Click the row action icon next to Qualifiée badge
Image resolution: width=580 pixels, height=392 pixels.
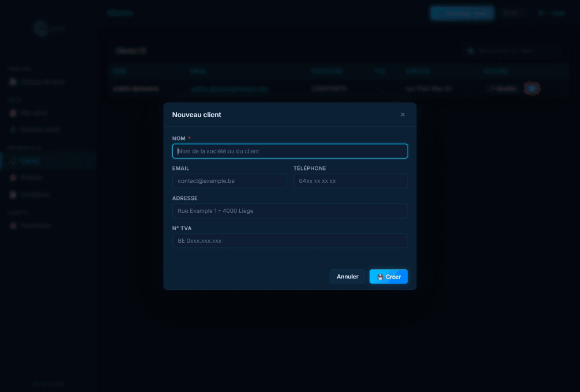(x=532, y=88)
